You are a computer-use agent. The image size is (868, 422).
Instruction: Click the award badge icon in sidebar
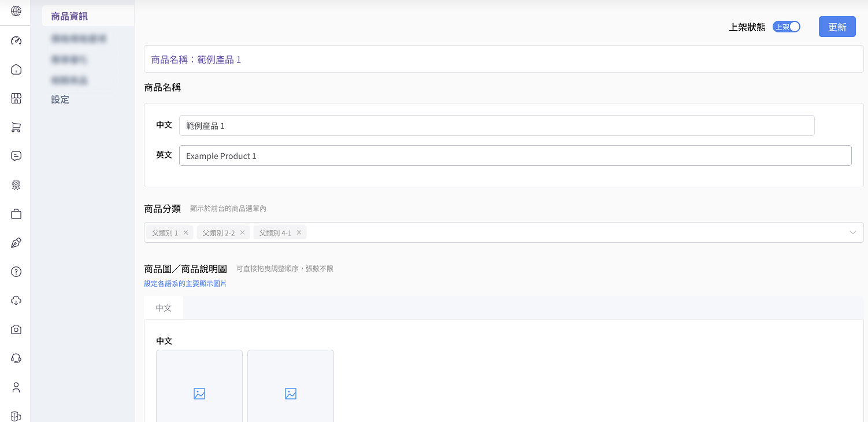pos(16,184)
